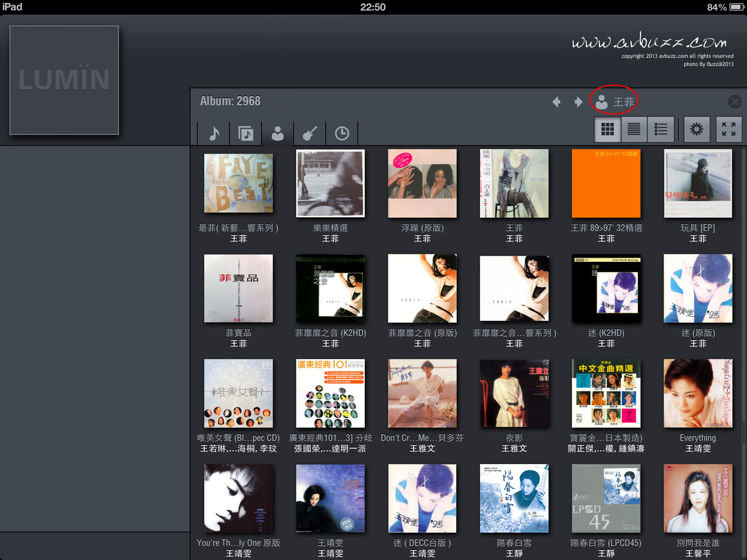Enable grid thumbnail view mode
This screenshot has height=560, width=747.
pos(608,129)
